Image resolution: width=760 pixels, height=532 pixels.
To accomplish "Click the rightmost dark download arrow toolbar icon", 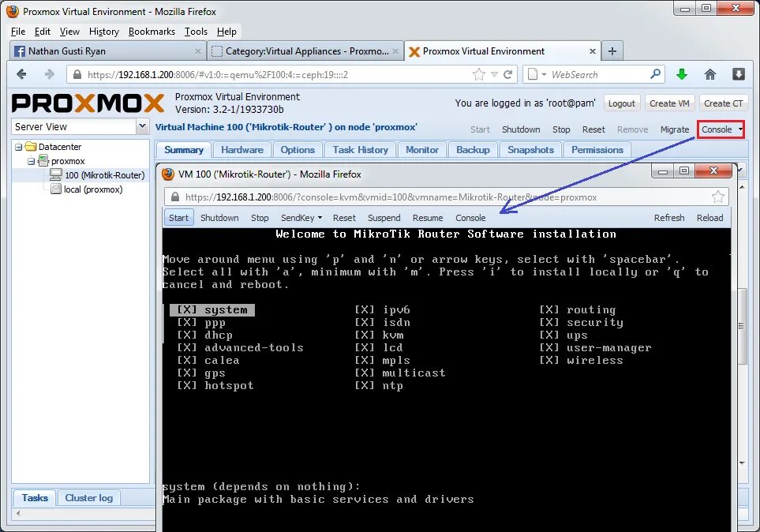I will click(738, 74).
